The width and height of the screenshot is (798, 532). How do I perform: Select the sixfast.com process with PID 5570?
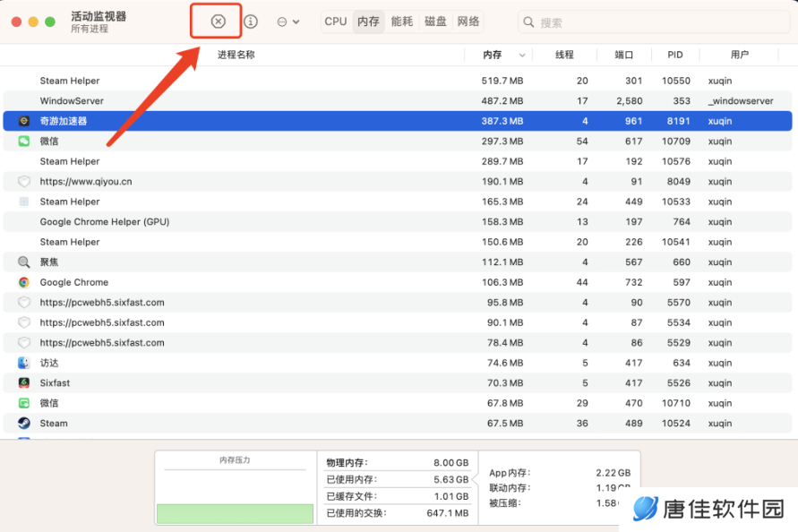coord(102,303)
